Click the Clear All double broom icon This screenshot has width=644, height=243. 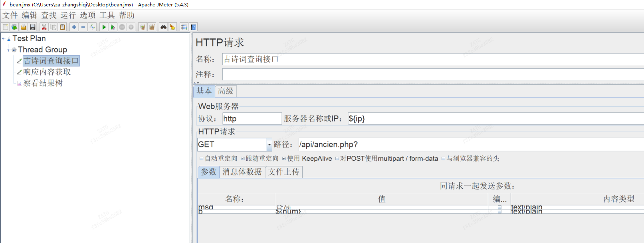[x=152, y=27]
